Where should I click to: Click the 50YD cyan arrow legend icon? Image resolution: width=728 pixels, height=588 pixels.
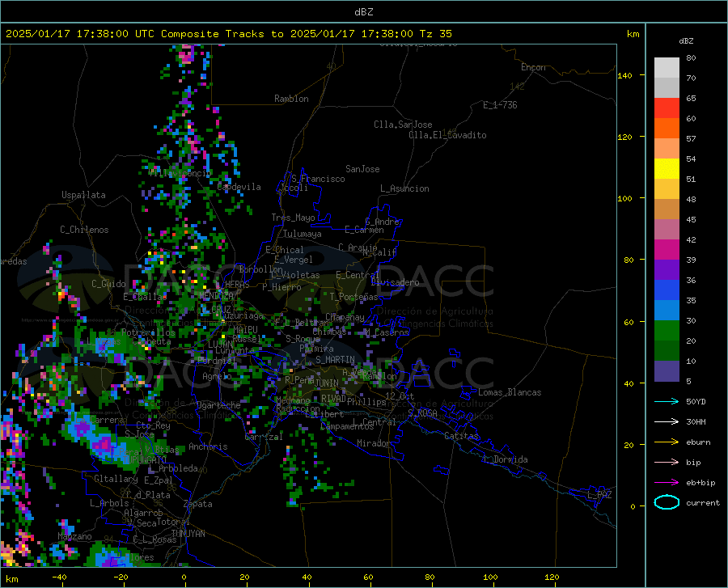tap(667, 401)
